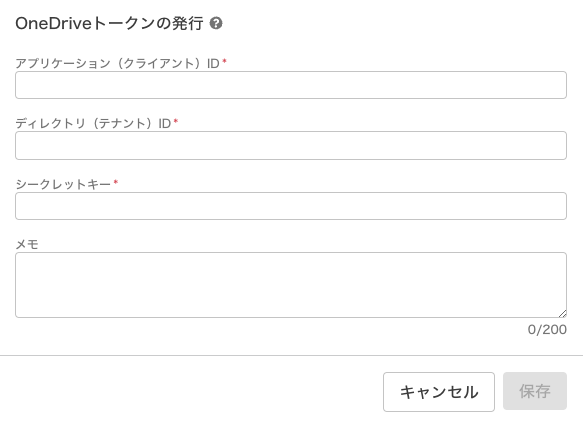The image size is (583, 421).
Task: Click the 0/200 character counter
Action: 547,330
